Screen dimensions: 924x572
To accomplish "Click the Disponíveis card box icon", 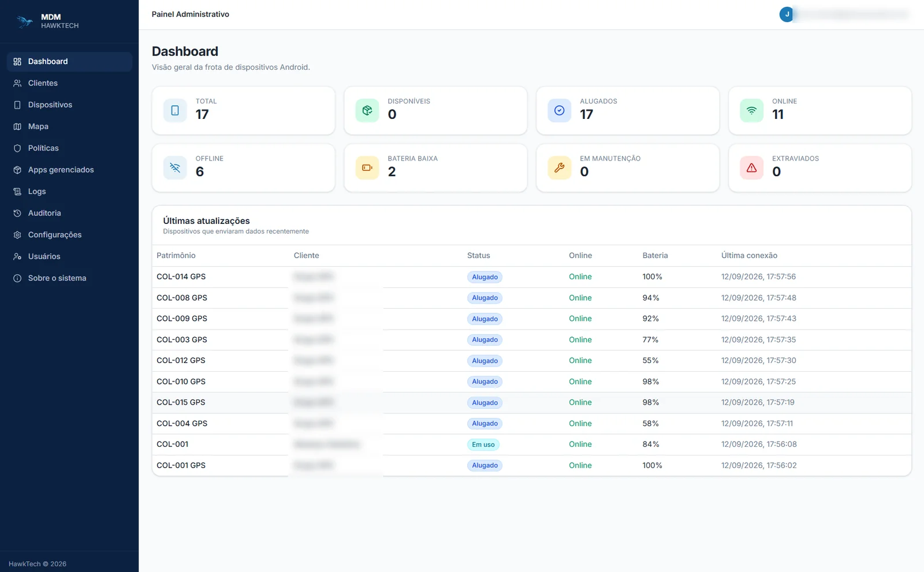I will [367, 110].
